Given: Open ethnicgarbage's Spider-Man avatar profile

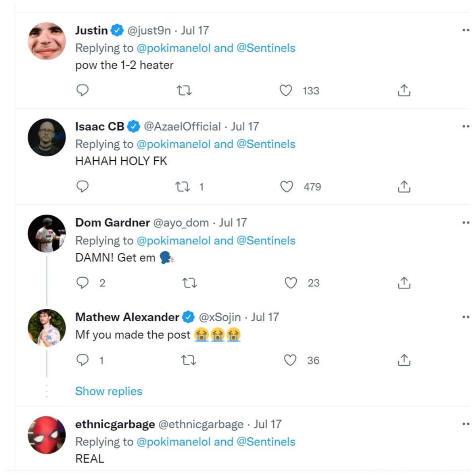Looking at the screenshot, I should (47, 435).
